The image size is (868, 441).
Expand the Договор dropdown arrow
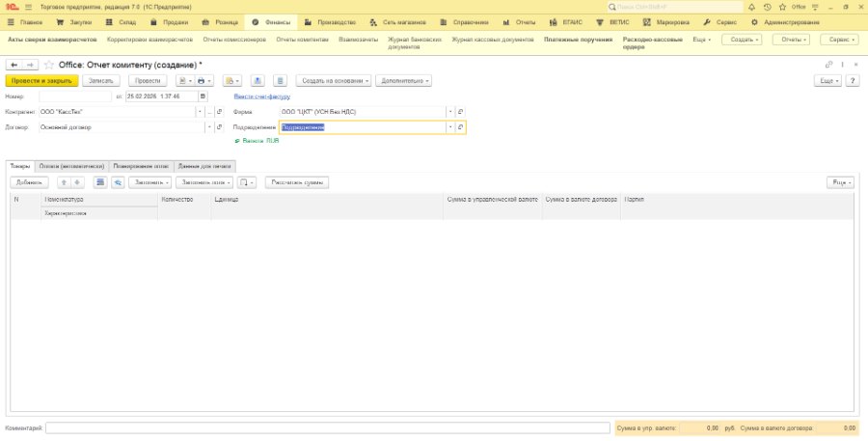[209, 127]
